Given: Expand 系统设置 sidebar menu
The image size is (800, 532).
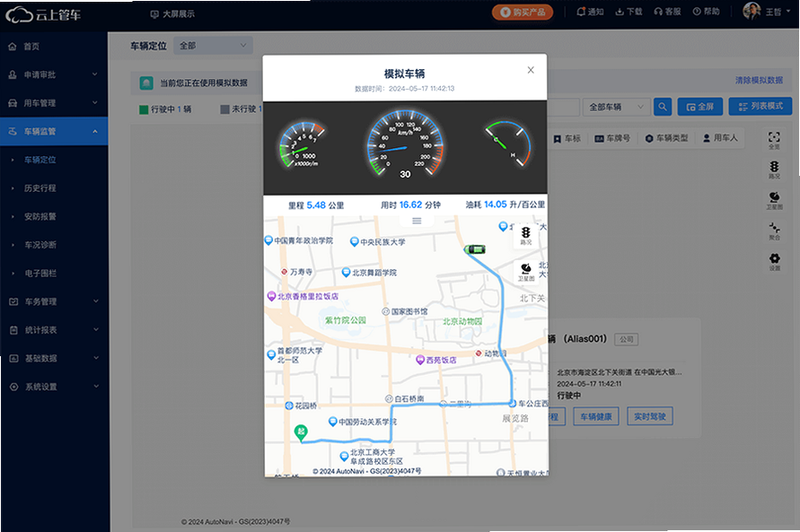Looking at the screenshot, I should click(x=54, y=387).
